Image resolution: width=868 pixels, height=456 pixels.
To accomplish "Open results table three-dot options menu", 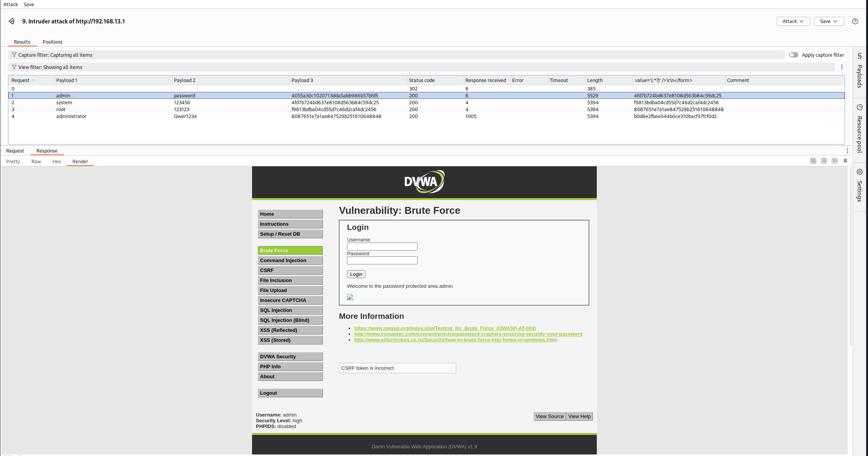I will tap(842, 67).
